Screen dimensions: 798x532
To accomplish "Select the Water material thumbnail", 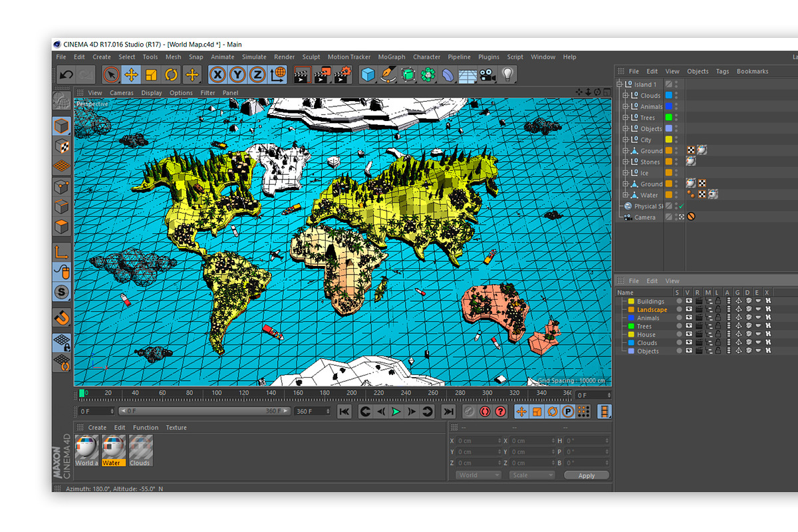I will 113,451.
